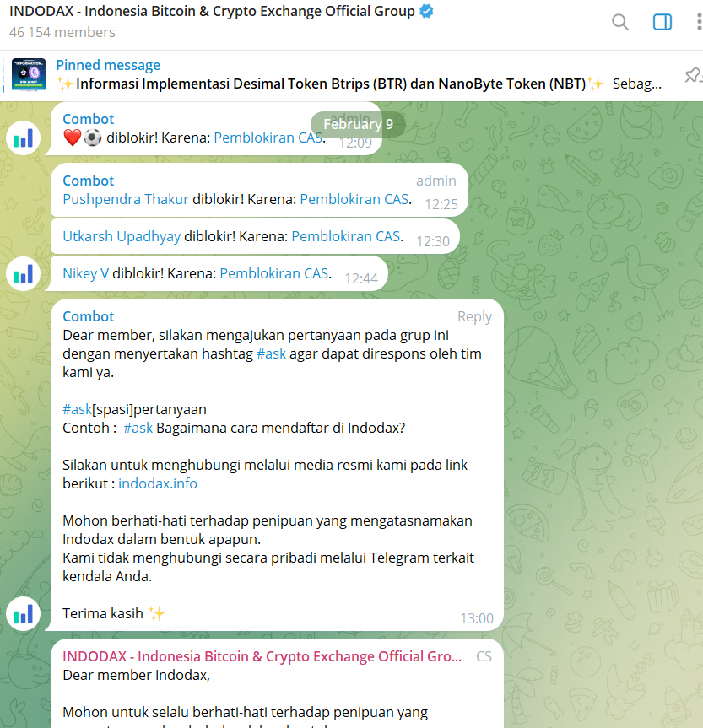Click the Combot avatar beside Terima kasih message
This screenshot has height=728, width=703.
coord(24,614)
